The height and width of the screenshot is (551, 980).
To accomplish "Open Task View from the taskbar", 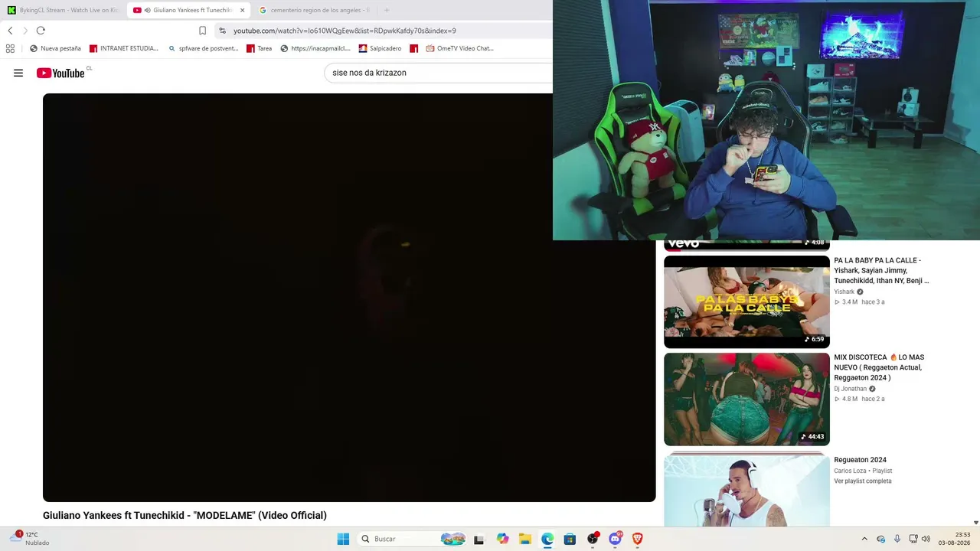I will tap(479, 539).
